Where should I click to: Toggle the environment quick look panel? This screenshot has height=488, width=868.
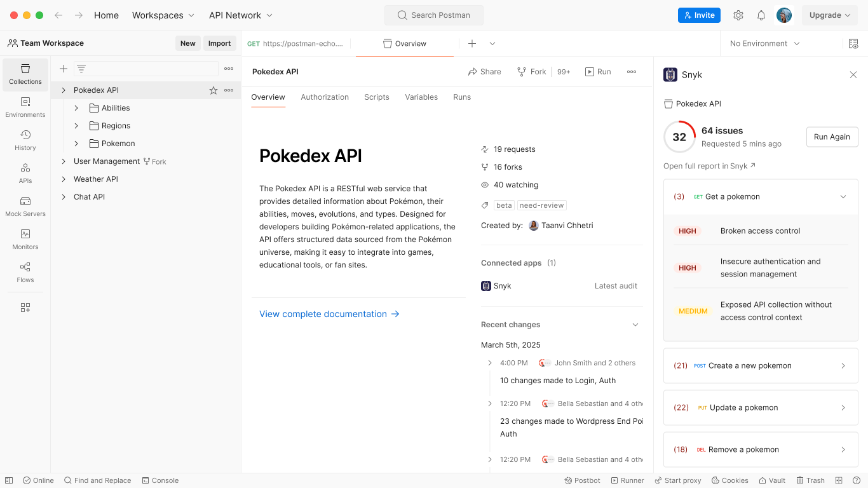[854, 43]
